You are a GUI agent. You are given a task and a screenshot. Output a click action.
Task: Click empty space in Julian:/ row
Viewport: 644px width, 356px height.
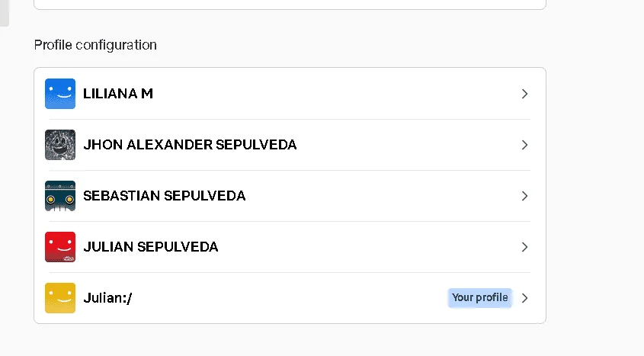[287, 298]
